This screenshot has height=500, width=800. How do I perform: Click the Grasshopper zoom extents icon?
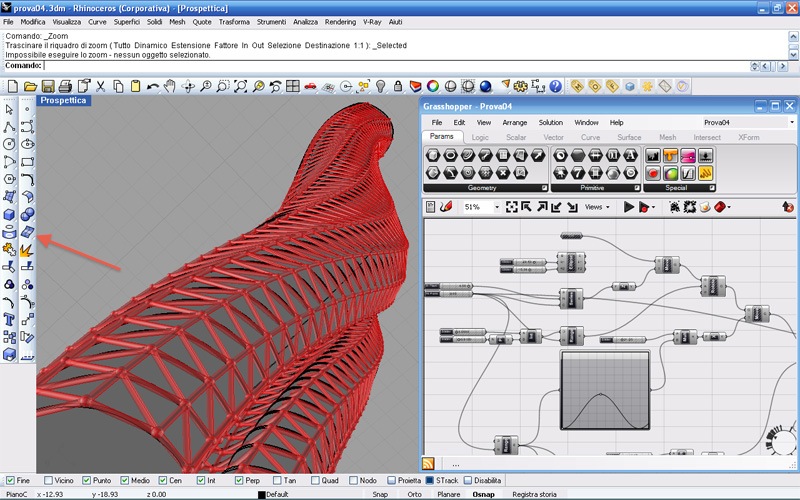pyautogui.click(x=511, y=207)
